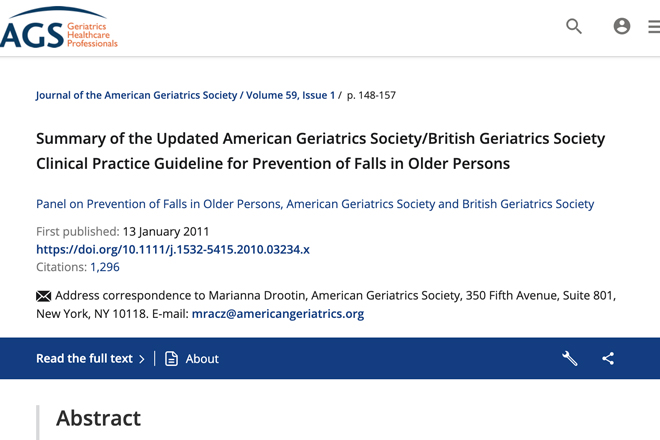Open the article tools wrench icon
Viewport: 660px width, 440px height.
pyautogui.click(x=570, y=358)
